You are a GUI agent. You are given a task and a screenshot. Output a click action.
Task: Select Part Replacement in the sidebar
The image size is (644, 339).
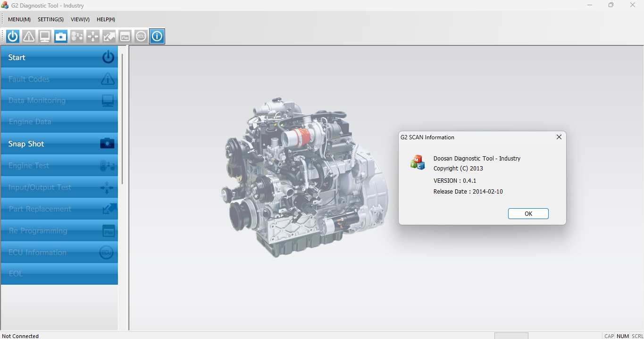59,209
